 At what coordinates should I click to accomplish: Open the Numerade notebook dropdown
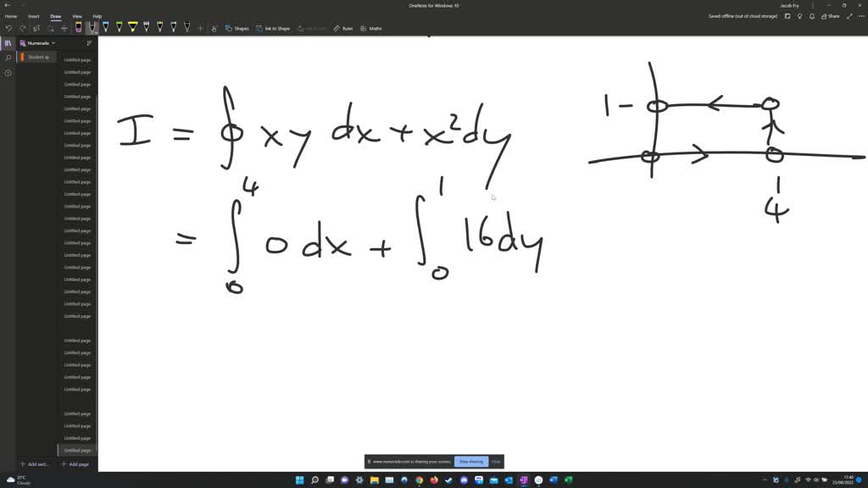(x=38, y=42)
